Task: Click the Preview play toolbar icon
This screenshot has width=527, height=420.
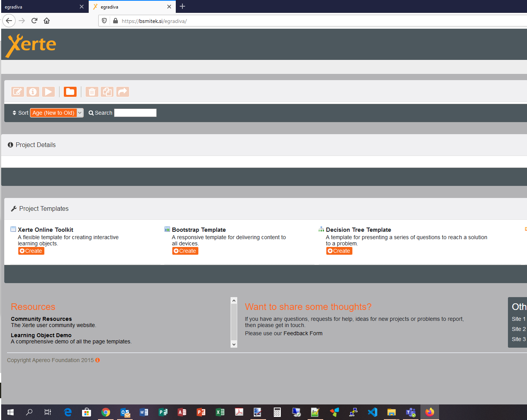Action: coord(48,92)
